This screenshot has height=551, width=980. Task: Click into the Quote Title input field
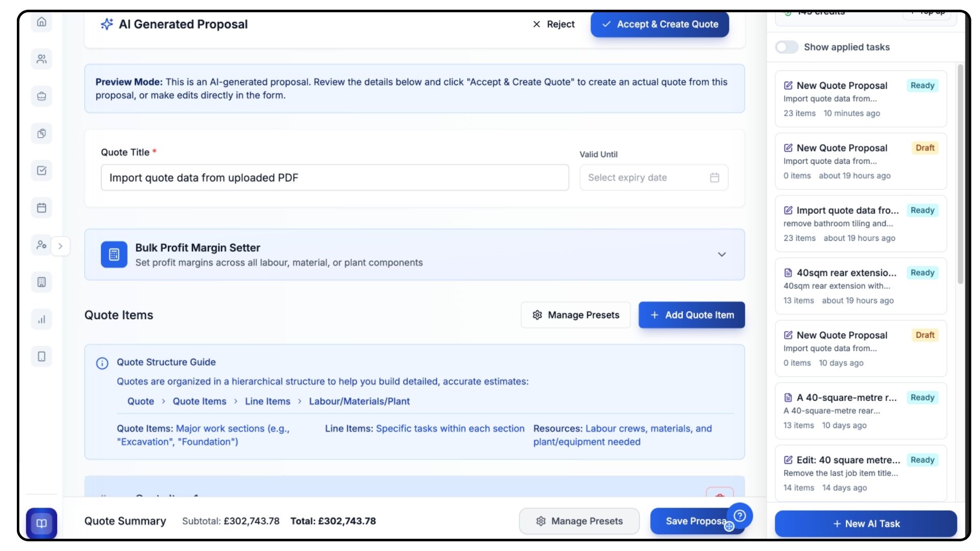click(x=334, y=178)
